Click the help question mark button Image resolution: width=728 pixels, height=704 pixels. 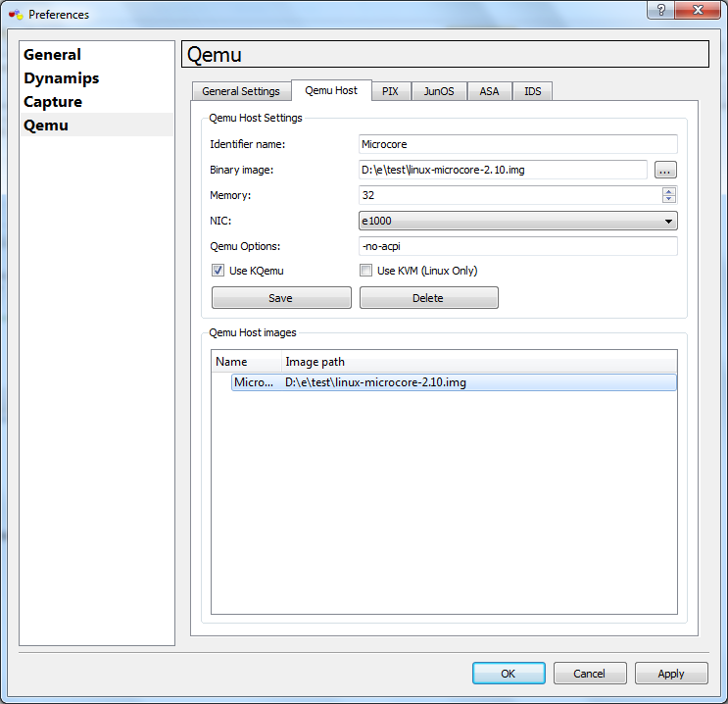coord(661,10)
